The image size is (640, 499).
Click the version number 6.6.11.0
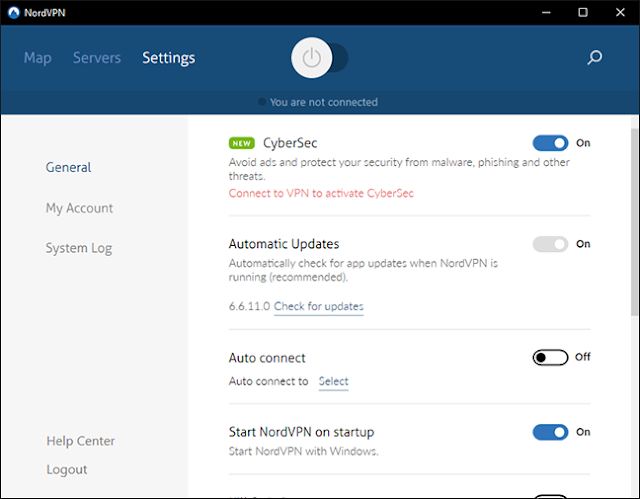249,306
